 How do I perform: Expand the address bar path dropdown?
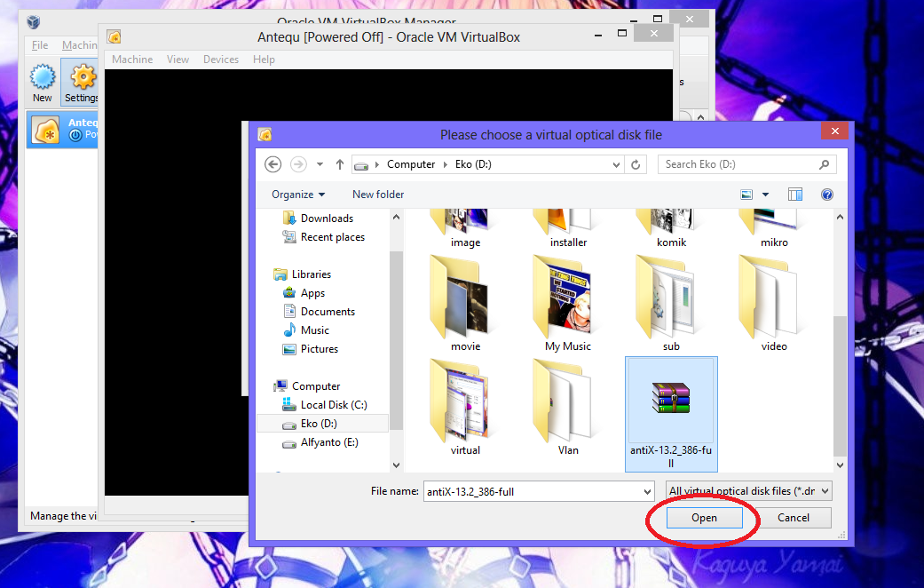(x=616, y=164)
